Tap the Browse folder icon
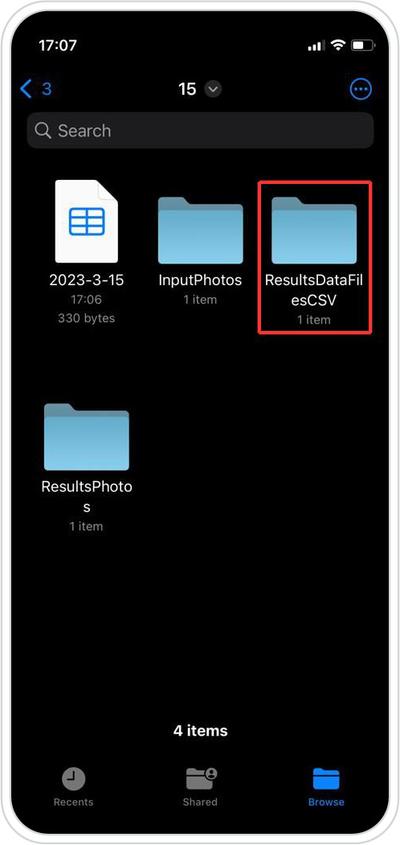The width and height of the screenshot is (400, 845). (326, 779)
